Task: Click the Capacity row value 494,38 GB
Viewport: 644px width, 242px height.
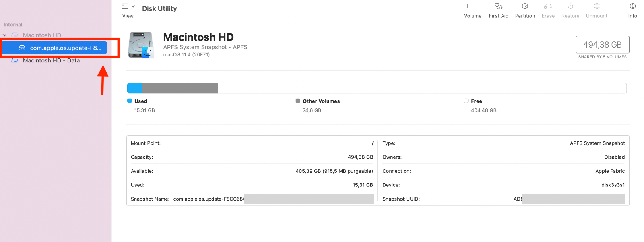Action: click(x=361, y=157)
